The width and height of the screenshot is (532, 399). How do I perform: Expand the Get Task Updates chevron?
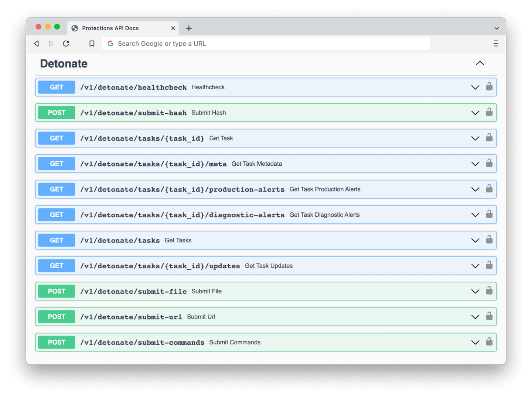[x=475, y=266]
